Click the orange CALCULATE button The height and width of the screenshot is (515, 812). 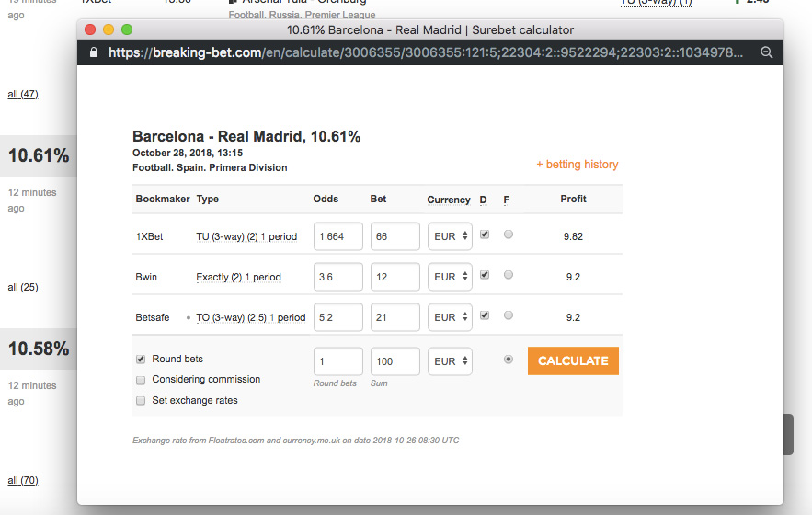[573, 360]
